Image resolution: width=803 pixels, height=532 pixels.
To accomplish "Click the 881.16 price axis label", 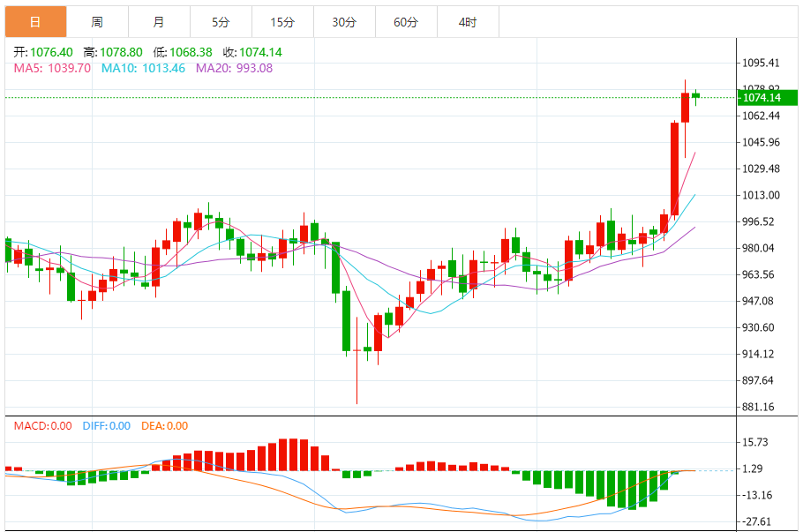I will tap(759, 407).
